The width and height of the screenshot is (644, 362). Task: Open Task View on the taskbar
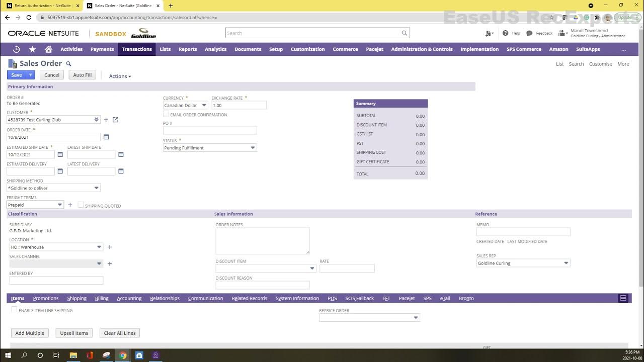(56, 355)
